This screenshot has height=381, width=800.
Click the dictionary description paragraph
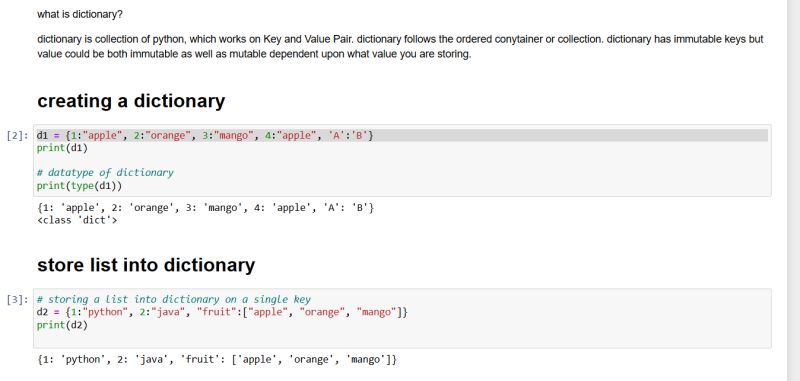coord(400,46)
